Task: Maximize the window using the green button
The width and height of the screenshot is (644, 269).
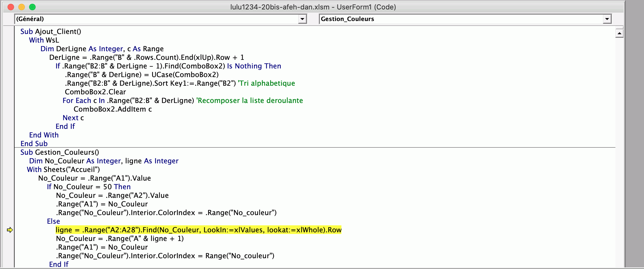Action: [32, 7]
